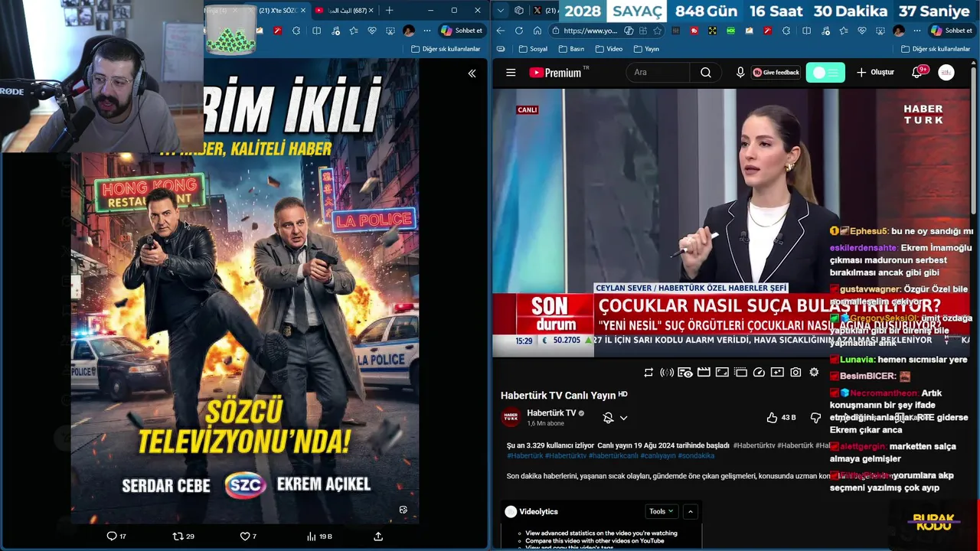Click the right browser address bar URL
Image resolution: width=980 pixels, height=551 pixels.
point(590,31)
